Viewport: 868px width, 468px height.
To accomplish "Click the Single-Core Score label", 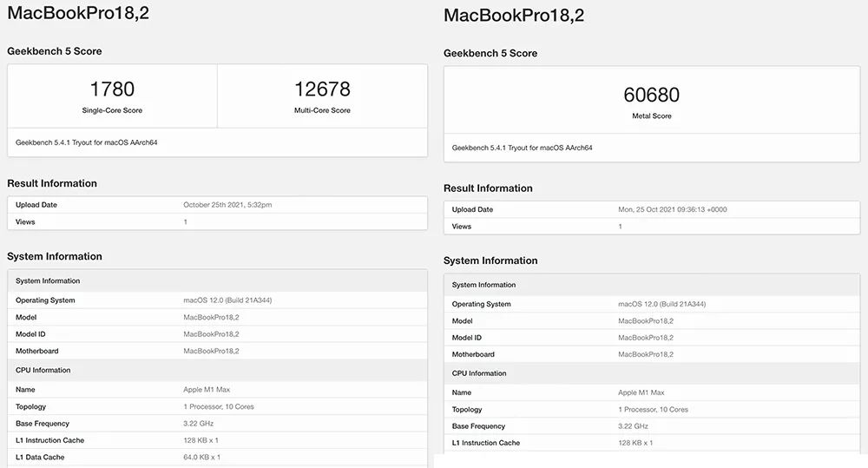I will point(112,111).
